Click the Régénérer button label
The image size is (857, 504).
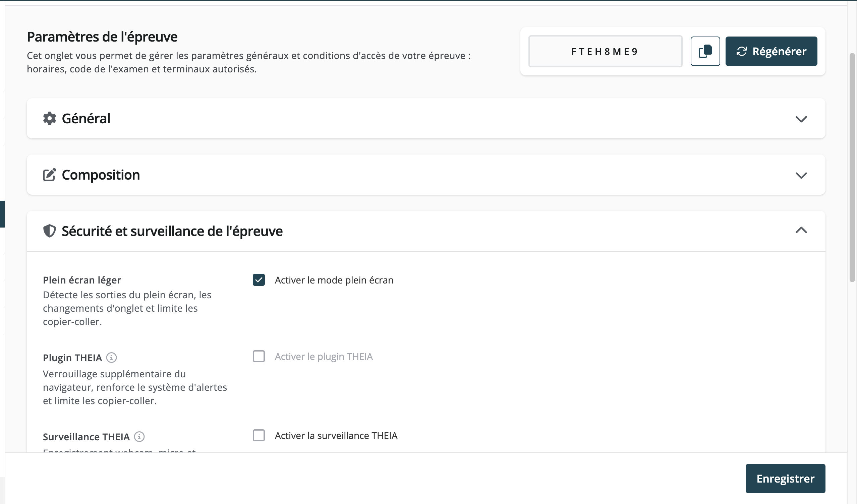(x=779, y=51)
